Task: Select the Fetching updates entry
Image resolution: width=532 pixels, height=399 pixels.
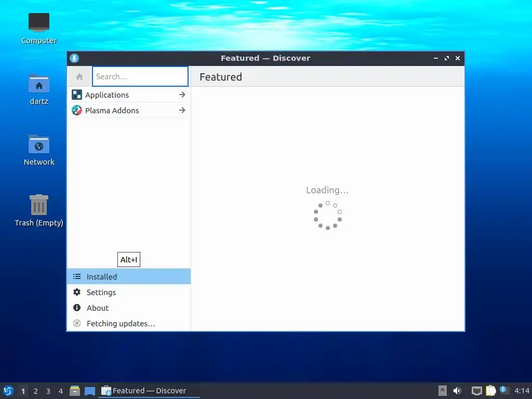Action: [129, 323]
